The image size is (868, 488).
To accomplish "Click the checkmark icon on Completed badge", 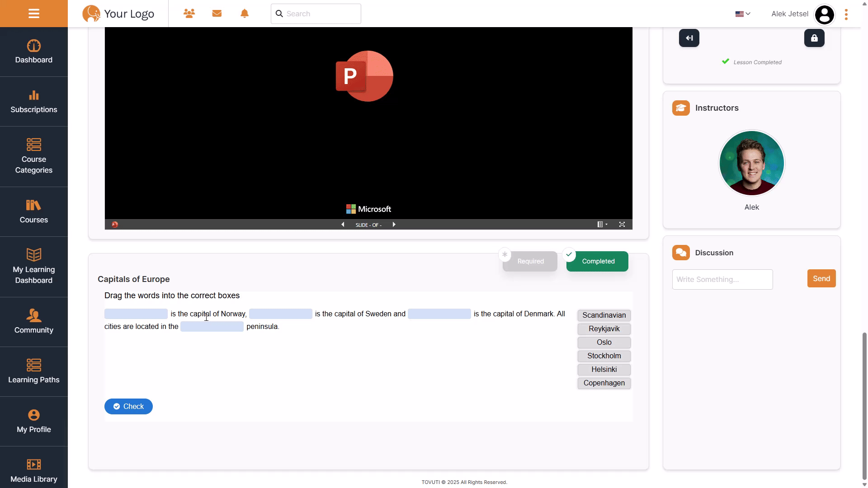I will [569, 254].
